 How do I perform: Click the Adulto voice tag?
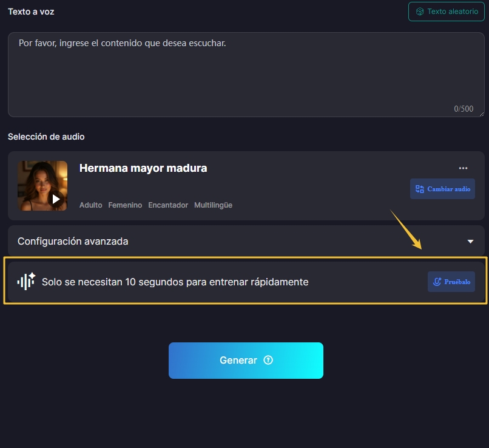[x=90, y=205]
